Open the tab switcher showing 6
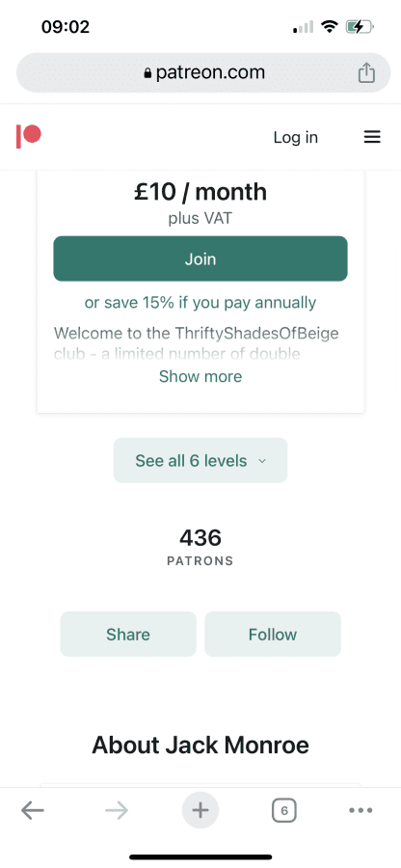The width and height of the screenshot is (401, 868). point(283,811)
